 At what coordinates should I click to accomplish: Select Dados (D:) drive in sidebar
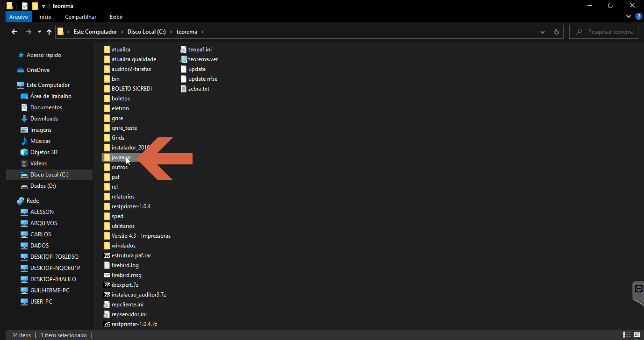(x=43, y=186)
